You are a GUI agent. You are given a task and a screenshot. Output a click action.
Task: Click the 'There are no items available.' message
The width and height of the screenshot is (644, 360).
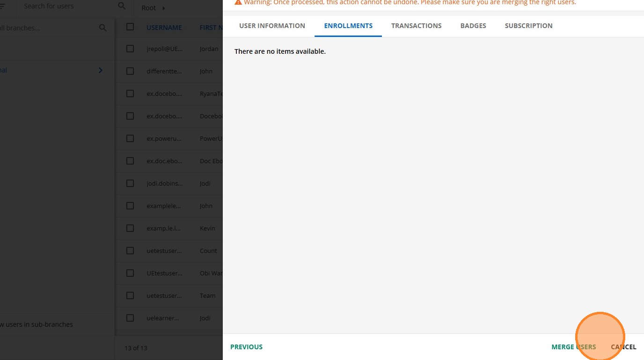point(280,51)
